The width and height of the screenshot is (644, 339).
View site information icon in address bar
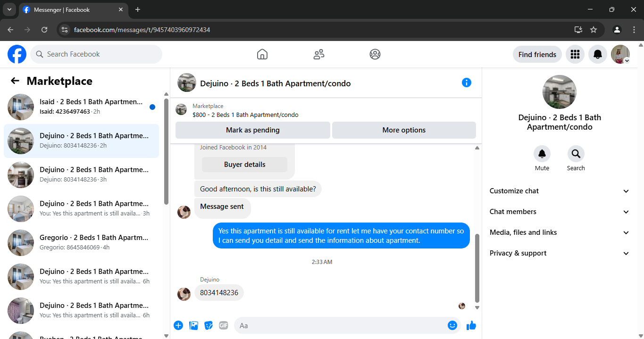pos(65,30)
